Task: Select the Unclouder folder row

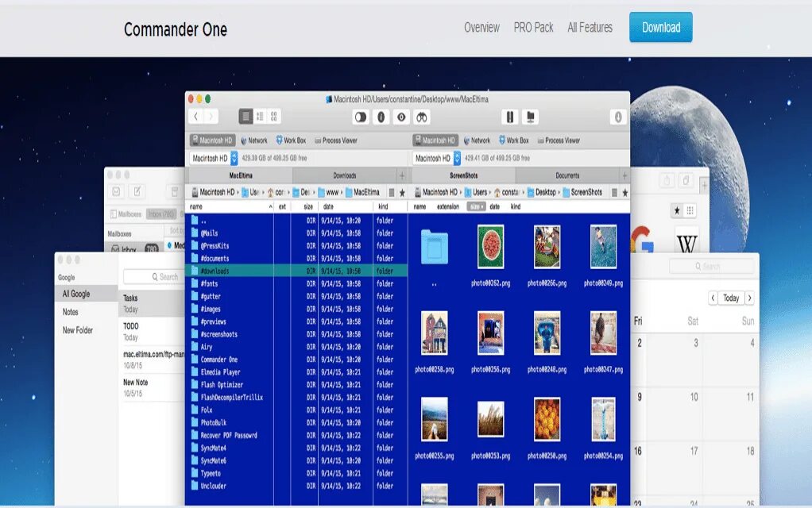Action: tap(297, 486)
